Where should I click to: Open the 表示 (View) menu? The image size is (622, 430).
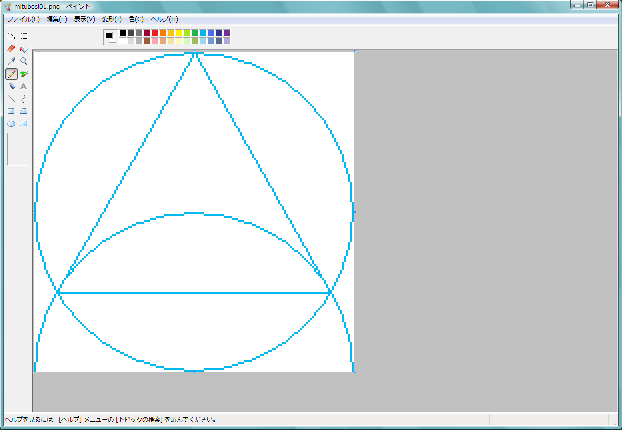pos(85,19)
